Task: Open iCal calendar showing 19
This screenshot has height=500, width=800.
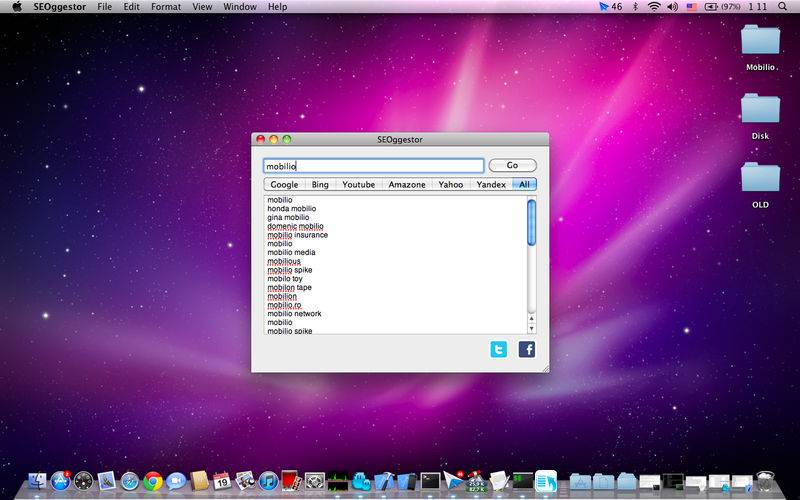Action: click(222, 481)
